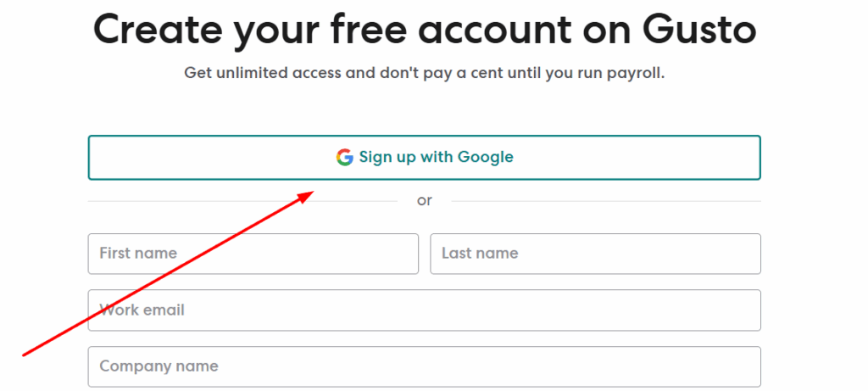Click the red arrow's pointed head
Screen dimensions: 868x391
[x=309, y=194]
